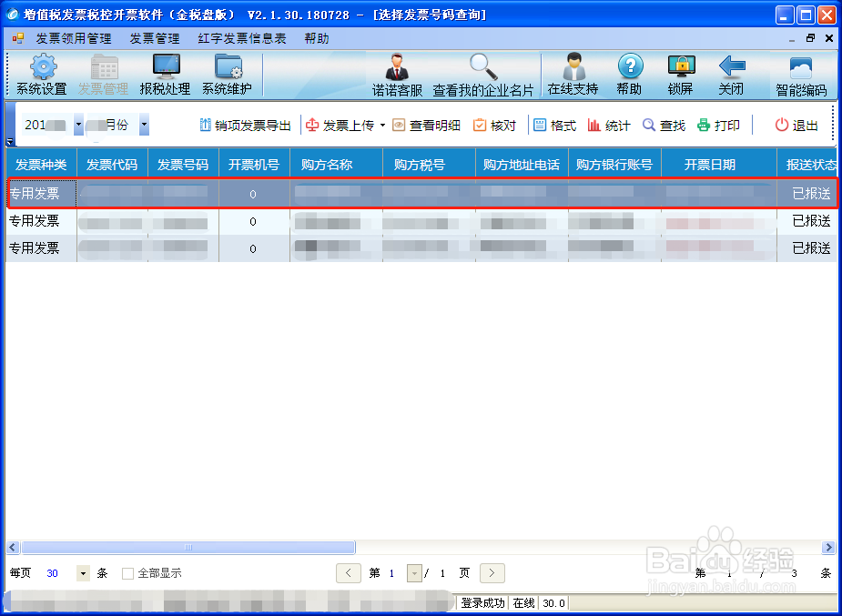The width and height of the screenshot is (842, 616).
Task: Sort by 发票种类 column header
Action: coord(41,164)
